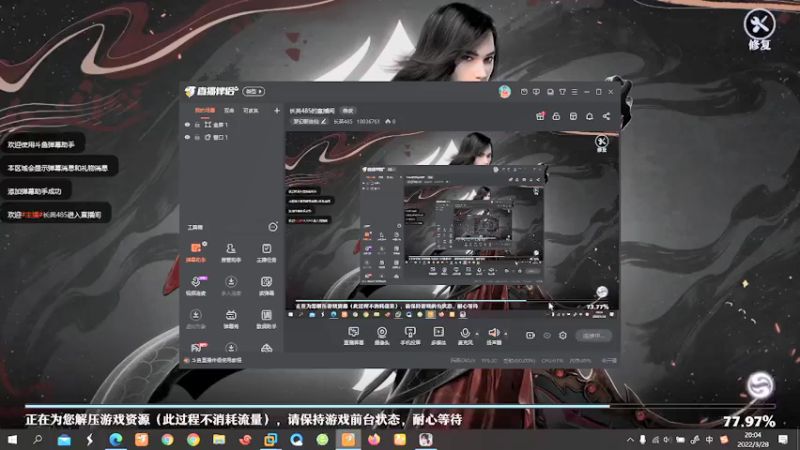The height and width of the screenshot is (450, 800).
Task: Open the 多人连麦 download tool
Action: coord(231,286)
